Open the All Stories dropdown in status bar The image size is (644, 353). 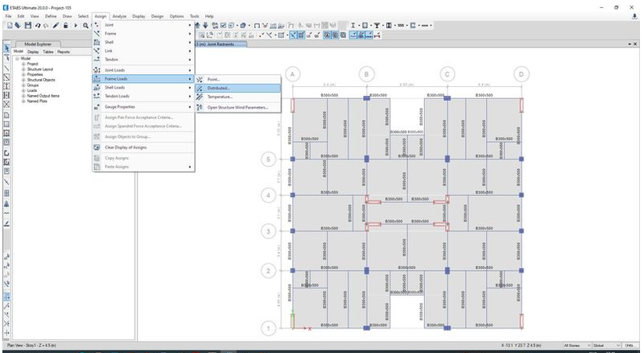(576, 345)
